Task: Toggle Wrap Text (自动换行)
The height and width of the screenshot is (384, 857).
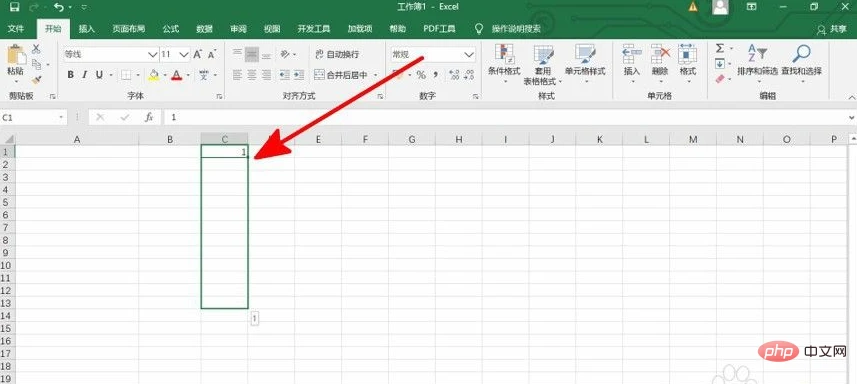Action: pyautogui.click(x=337, y=54)
